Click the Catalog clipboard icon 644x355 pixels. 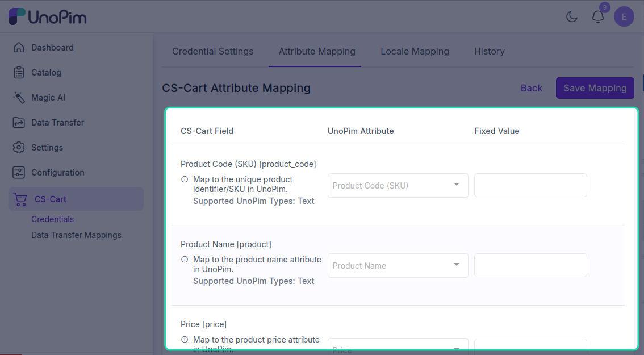tap(19, 72)
